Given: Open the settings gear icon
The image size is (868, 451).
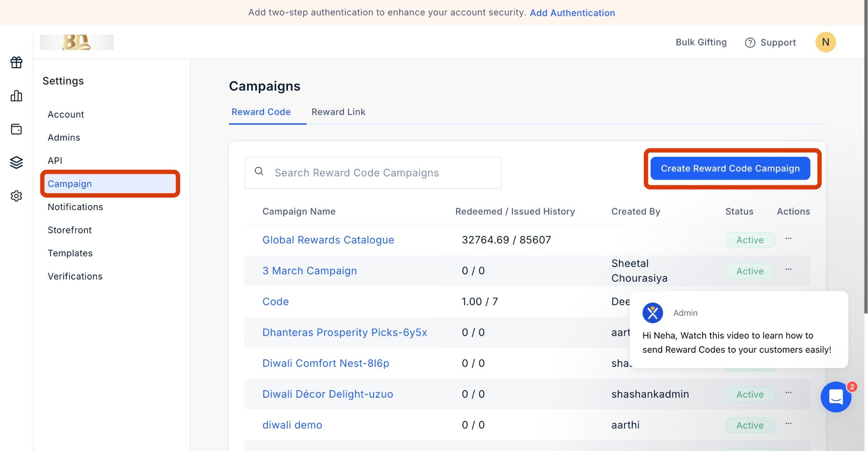Looking at the screenshot, I should pos(16,196).
